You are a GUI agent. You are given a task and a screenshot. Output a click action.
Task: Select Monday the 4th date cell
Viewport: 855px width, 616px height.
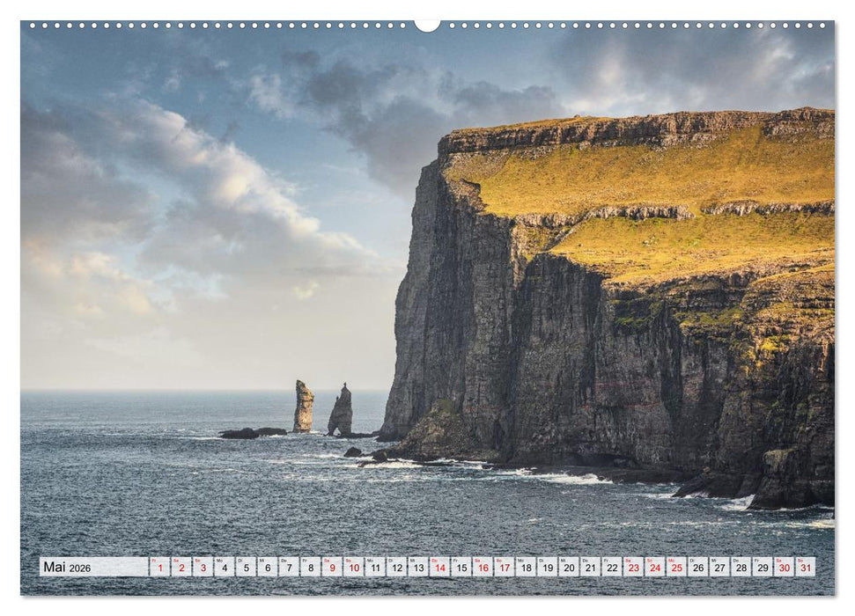pos(224,568)
